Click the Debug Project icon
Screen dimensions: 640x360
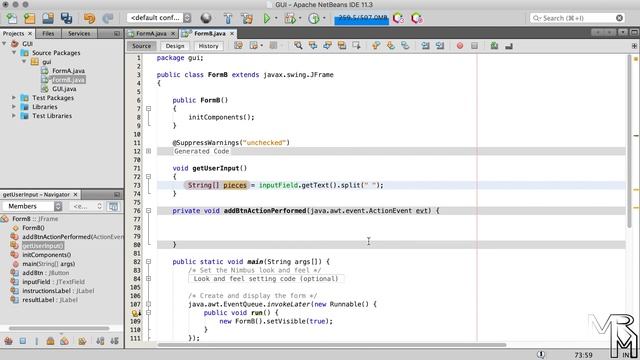pos(290,18)
